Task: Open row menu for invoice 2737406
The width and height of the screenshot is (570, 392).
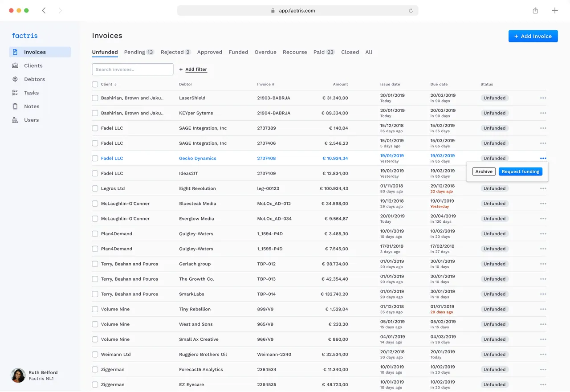Action: click(543, 143)
